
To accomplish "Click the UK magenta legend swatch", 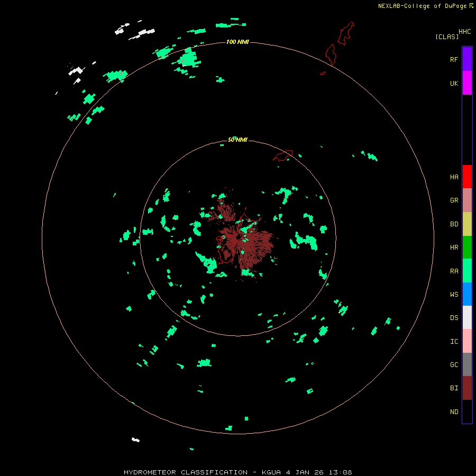I will tap(467, 83).
